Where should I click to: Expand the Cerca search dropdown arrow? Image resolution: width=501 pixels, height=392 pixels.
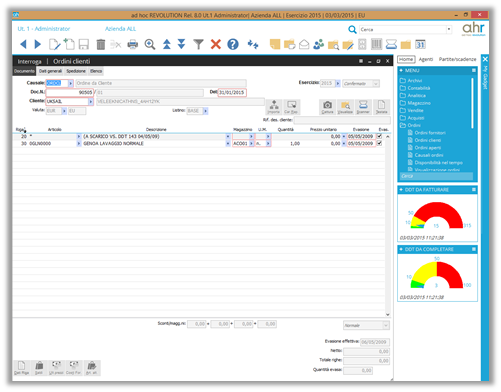[x=449, y=29]
